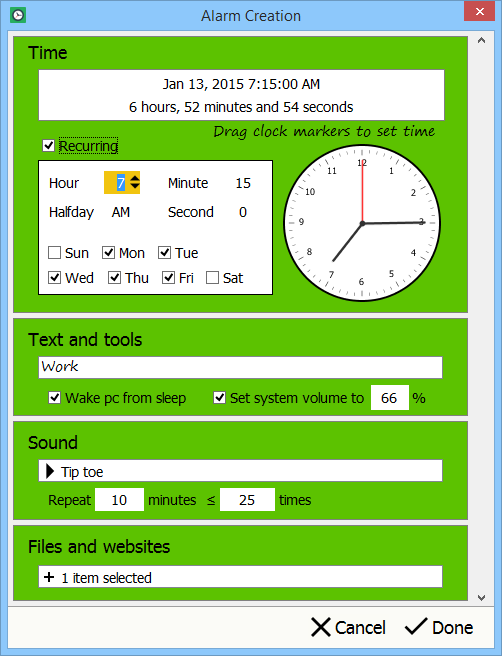
Task: Click the Repeat label in Sound section
Action: tap(69, 500)
